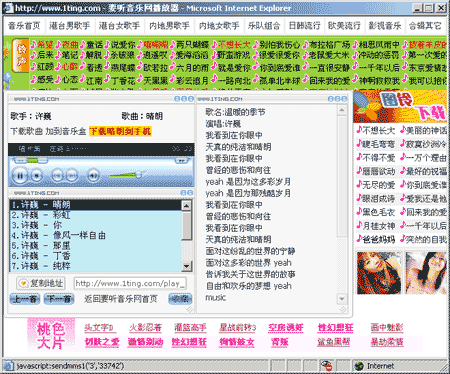
Task: Select playlist item 7.许巍 - 纯粹
Action: (96, 266)
